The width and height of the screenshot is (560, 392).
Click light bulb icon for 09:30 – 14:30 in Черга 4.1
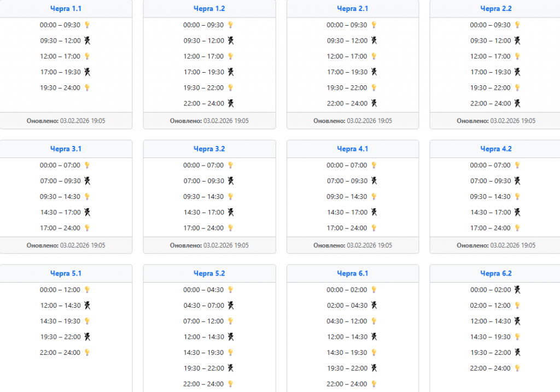[x=374, y=197]
